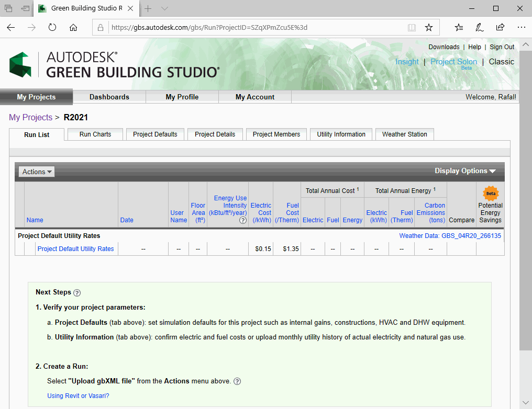The height and width of the screenshot is (409, 532).
Task: Click page scrollbar up arrow
Action: coord(526,44)
